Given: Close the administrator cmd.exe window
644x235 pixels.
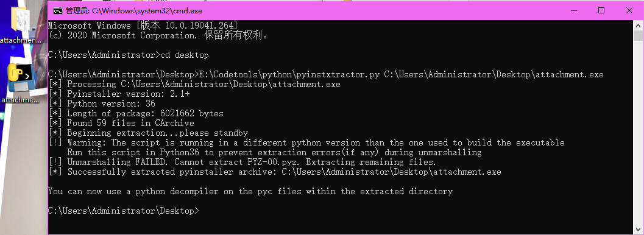Looking at the screenshot, I should coord(629,11).
